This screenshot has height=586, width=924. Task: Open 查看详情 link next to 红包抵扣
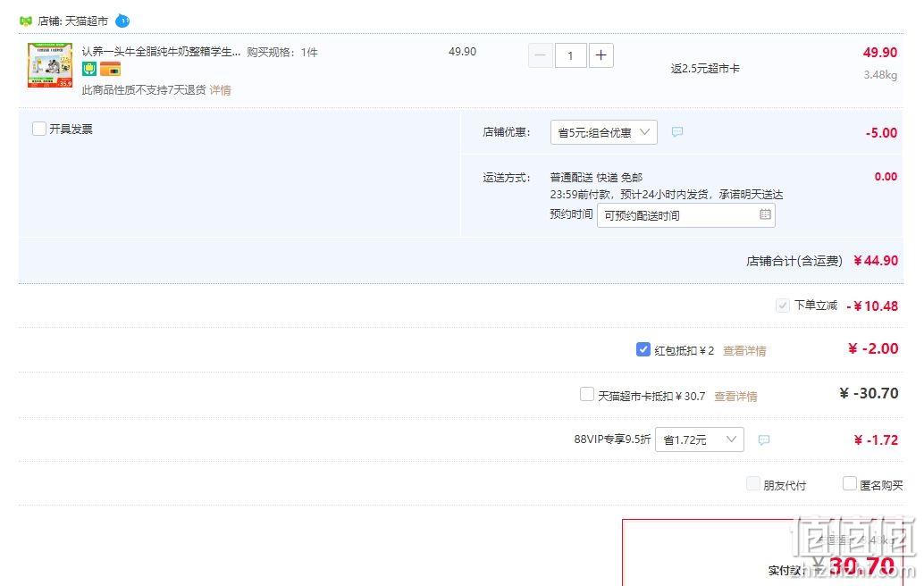pyautogui.click(x=744, y=351)
